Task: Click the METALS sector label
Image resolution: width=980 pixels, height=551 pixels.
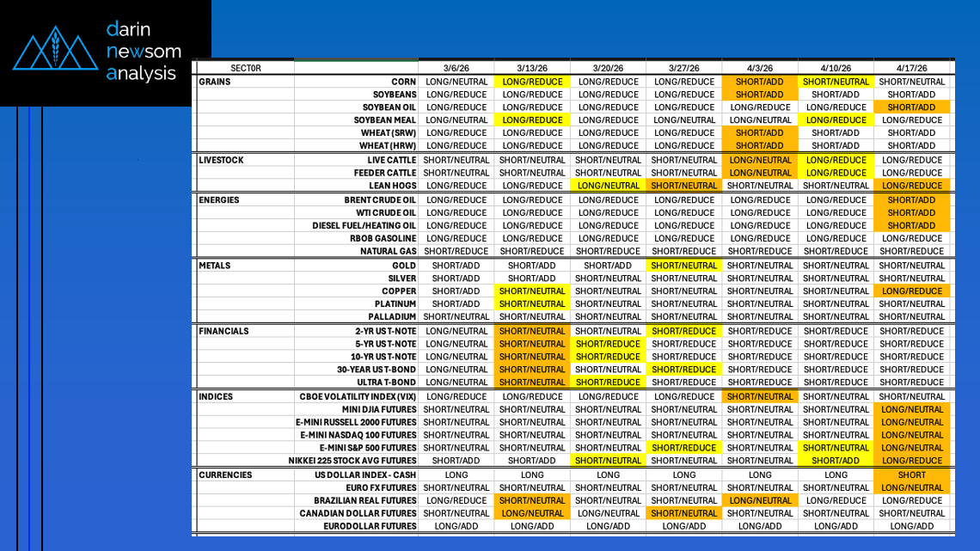Action: 214,266
